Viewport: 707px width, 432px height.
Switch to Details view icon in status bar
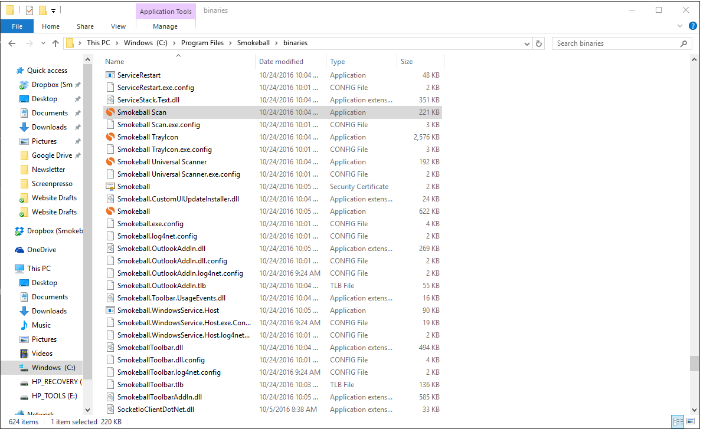coord(678,422)
